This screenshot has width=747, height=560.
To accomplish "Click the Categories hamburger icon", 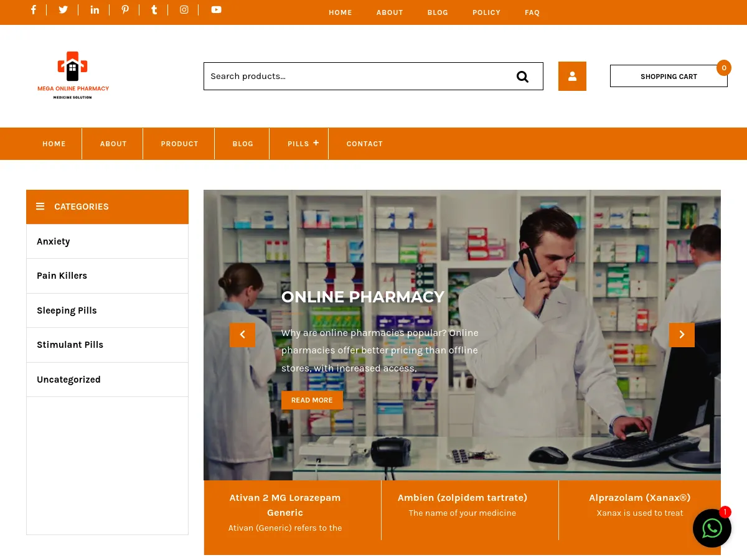I will (40, 206).
